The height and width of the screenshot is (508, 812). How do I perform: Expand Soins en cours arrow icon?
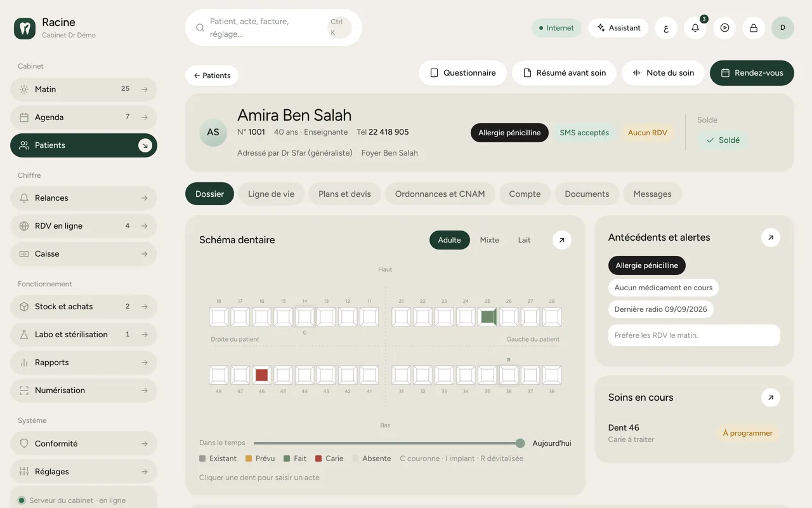click(x=771, y=398)
